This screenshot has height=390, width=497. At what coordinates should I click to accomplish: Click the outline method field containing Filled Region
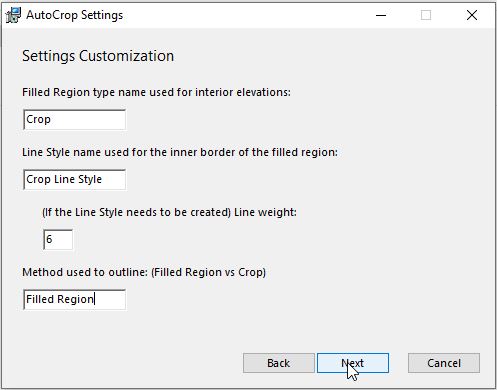click(74, 299)
